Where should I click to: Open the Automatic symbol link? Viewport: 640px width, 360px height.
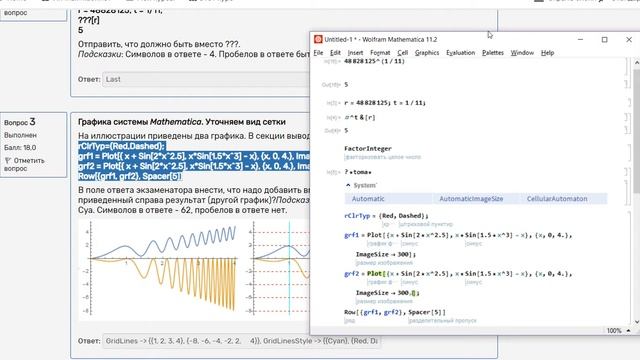(368, 199)
